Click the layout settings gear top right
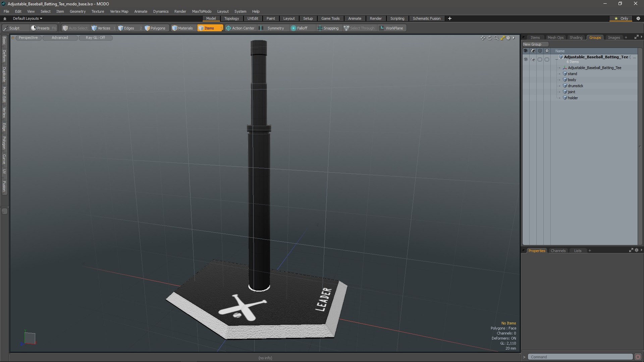The width and height of the screenshot is (644, 362). [x=638, y=18]
